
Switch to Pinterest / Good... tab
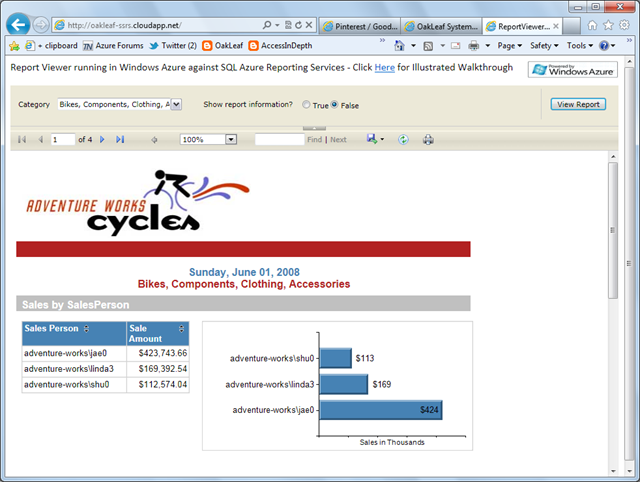click(360, 27)
